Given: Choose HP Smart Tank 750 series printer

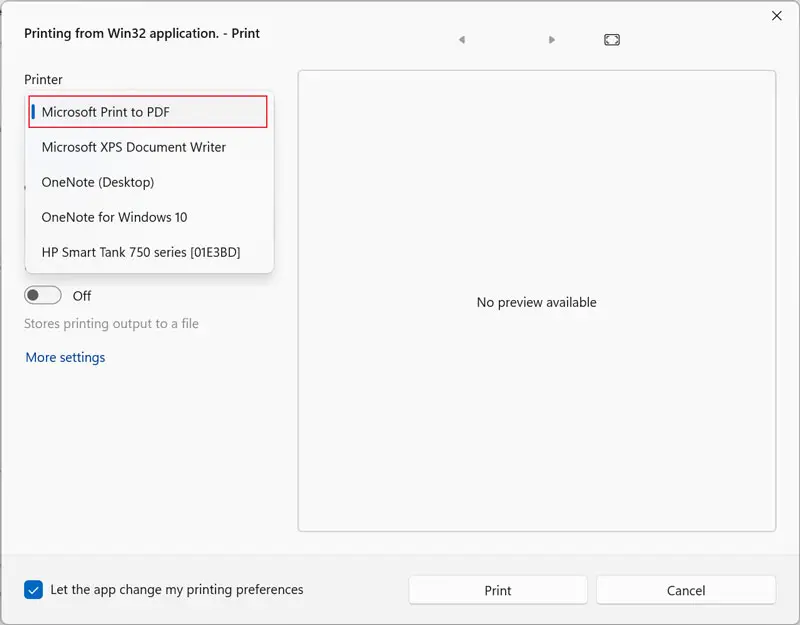Looking at the screenshot, I should click(x=141, y=252).
